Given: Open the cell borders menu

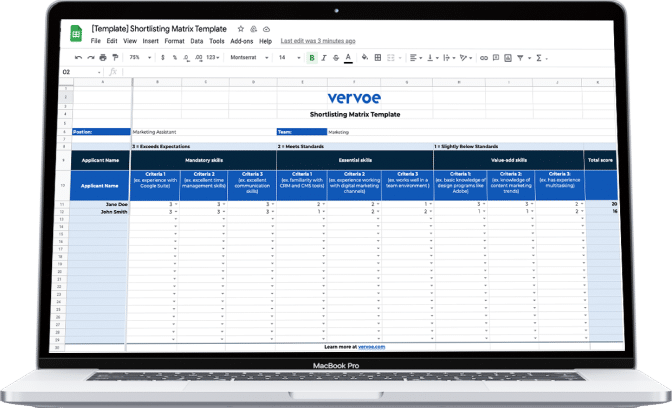Looking at the screenshot, I should point(378,57).
